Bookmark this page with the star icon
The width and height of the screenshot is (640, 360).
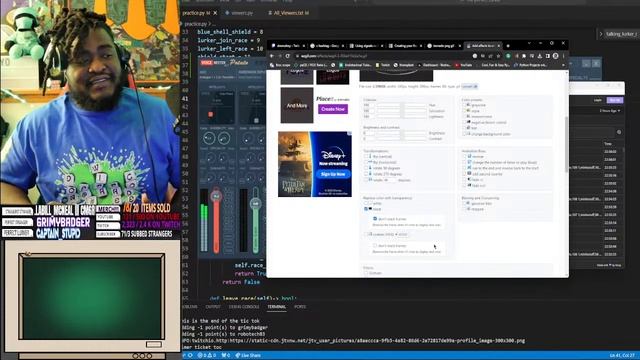(499, 56)
